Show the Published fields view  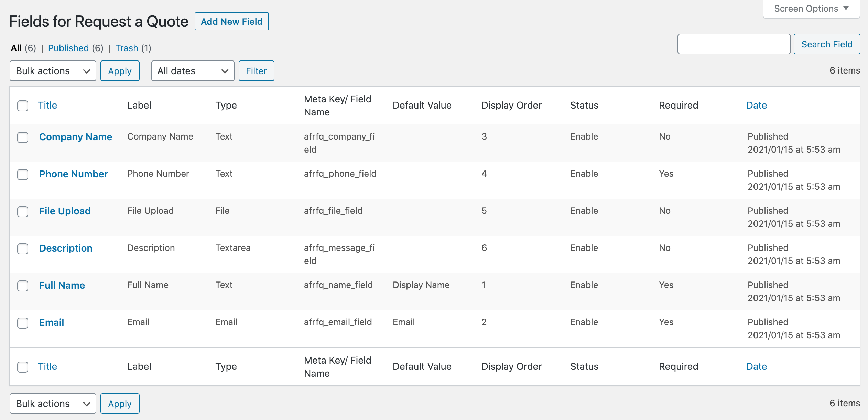pos(68,48)
